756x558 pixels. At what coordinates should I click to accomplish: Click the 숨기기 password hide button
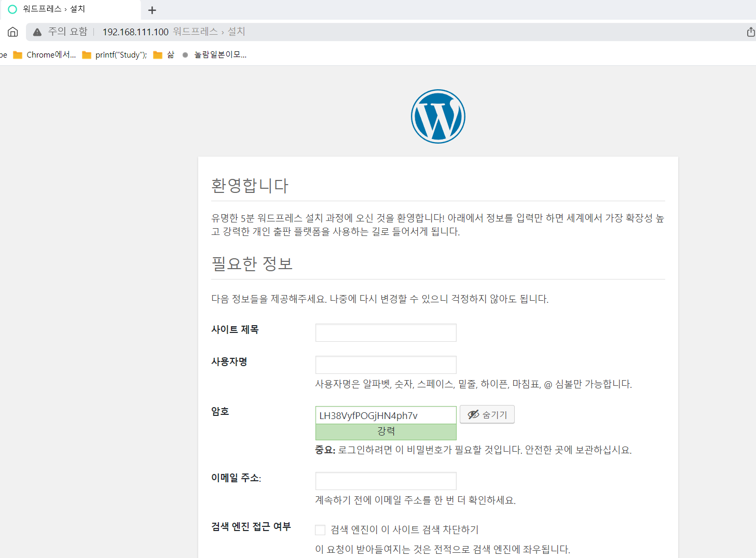point(487,414)
